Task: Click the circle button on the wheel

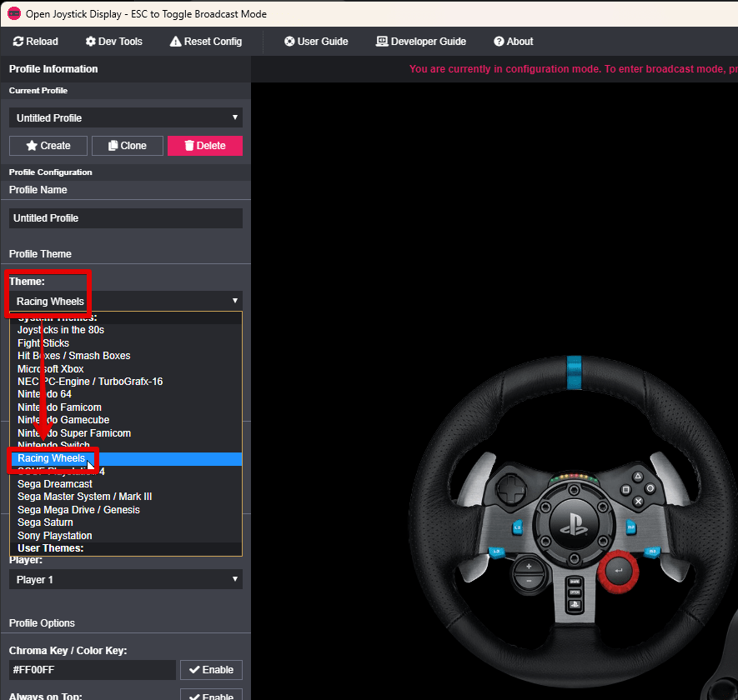Action: (650, 489)
